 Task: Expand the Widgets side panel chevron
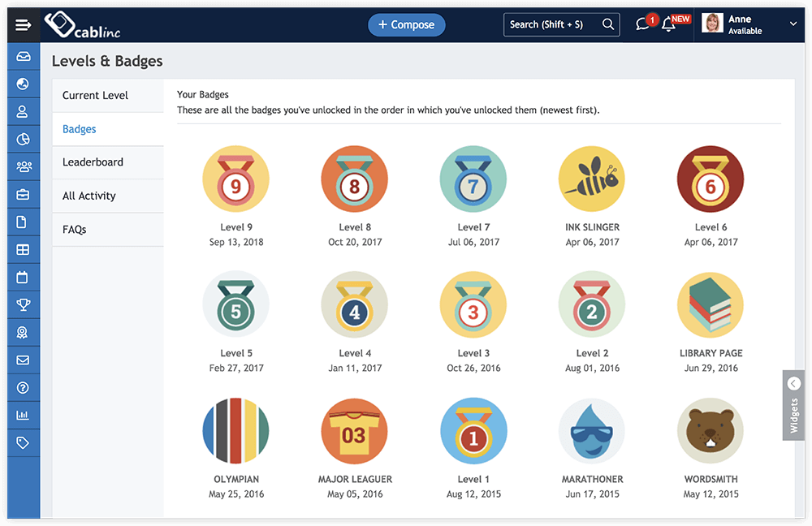point(793,383)
